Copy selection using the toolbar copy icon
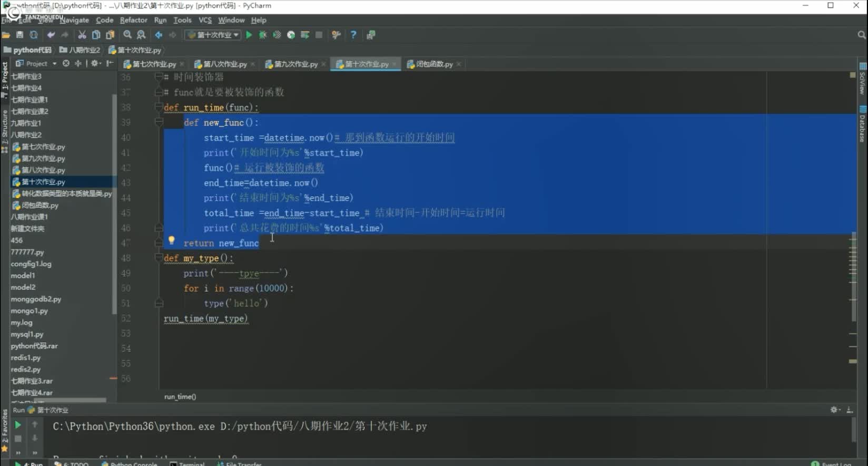Viewport: 868px width, 466px height. point(96,35)
